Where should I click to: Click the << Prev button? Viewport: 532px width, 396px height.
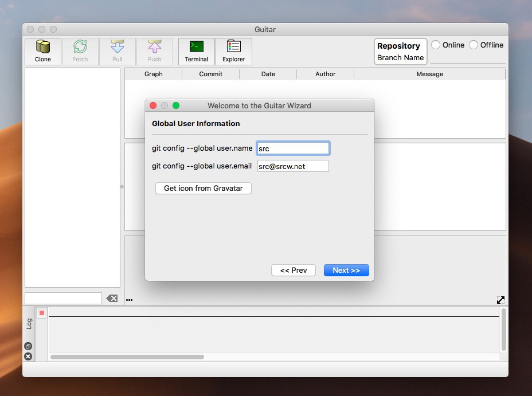coord(294,270)
